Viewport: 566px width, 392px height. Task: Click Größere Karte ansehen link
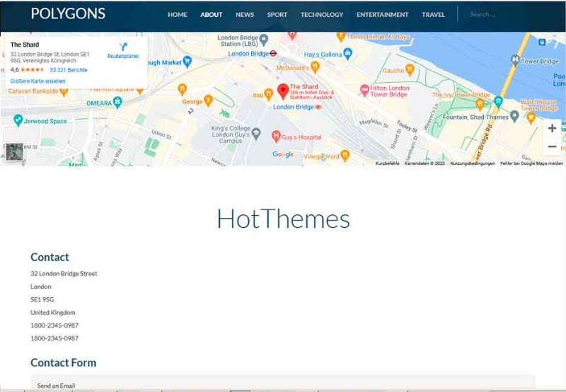coord(38,81)
